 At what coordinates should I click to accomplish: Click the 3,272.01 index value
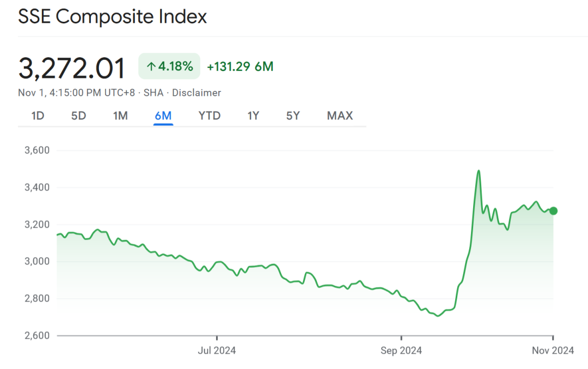[72, 68]
